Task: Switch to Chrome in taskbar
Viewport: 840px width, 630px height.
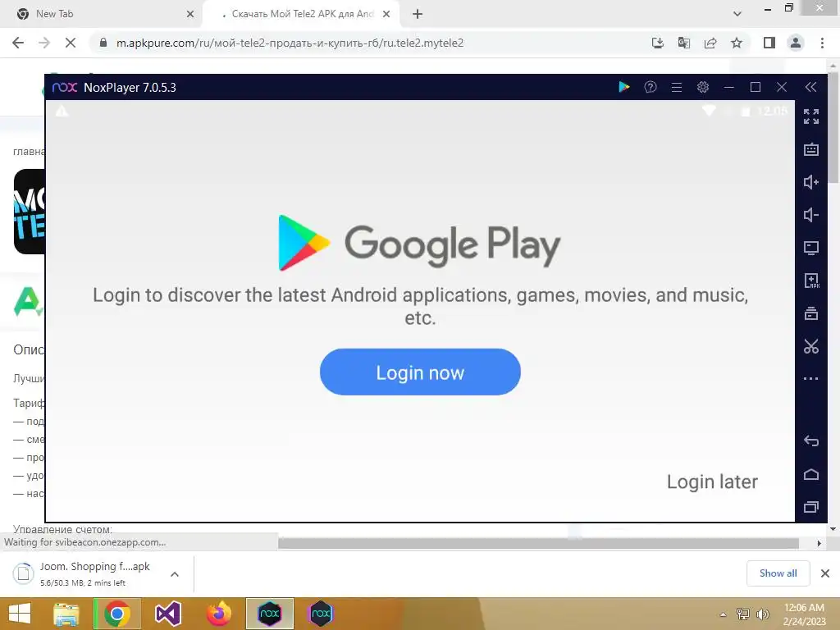Action: 117,614
